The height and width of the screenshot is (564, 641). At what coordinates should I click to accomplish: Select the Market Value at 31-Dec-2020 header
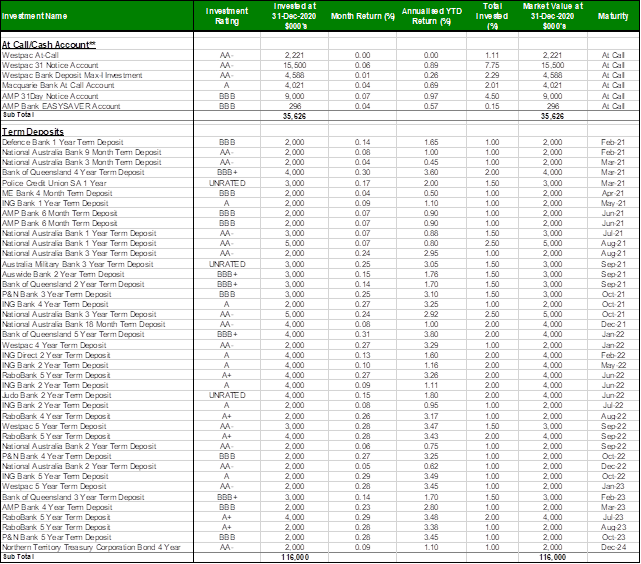[553, 16]
